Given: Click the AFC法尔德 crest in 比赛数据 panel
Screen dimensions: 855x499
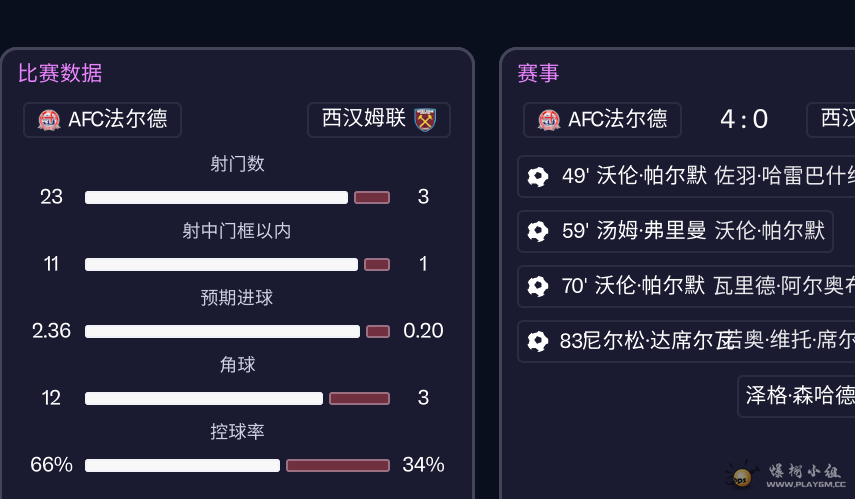Looking at the screenshot, I should coord(48,120).
